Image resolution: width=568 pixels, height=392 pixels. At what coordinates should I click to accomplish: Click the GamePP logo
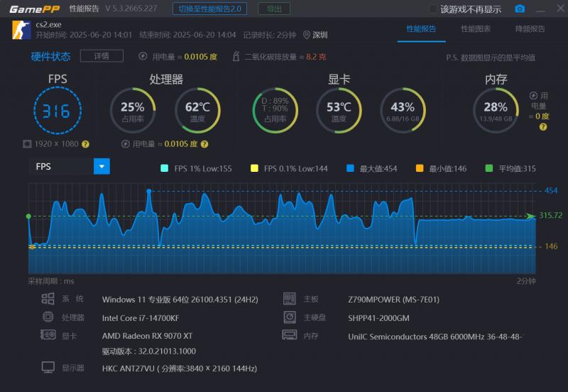coord(34,9)
